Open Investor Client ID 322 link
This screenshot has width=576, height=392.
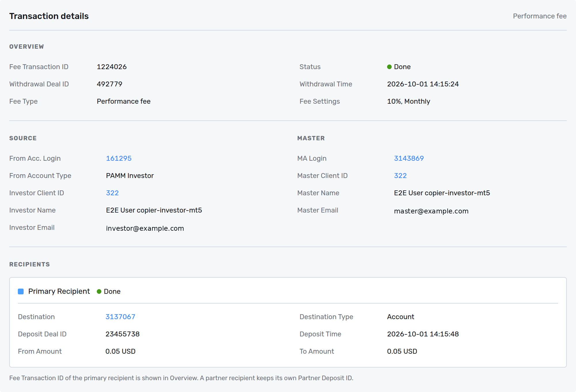coord(112,193)
